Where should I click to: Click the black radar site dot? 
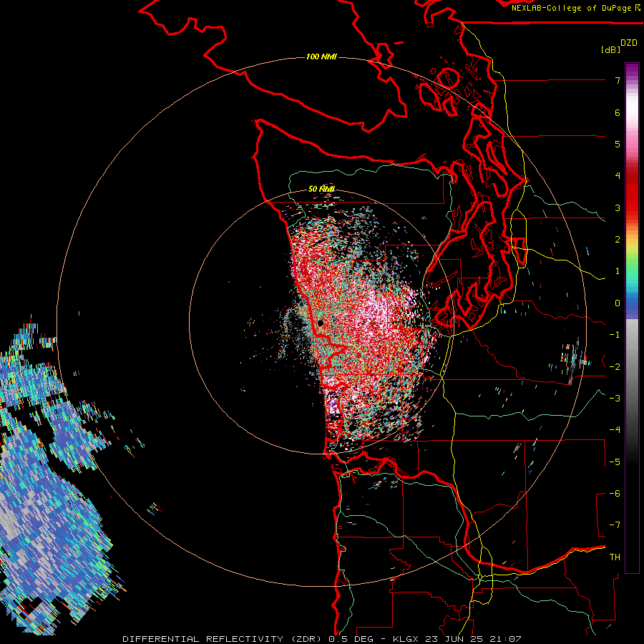tap(321, 323)
